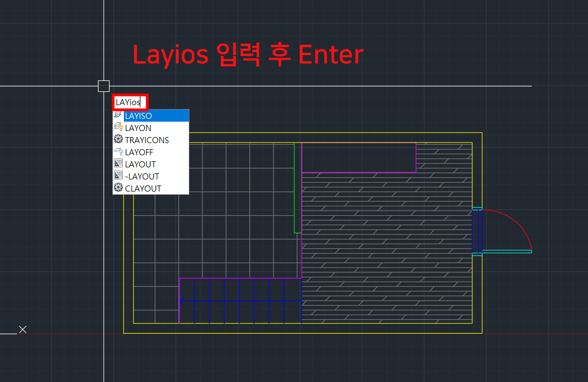Select the green vertical wall rectangle
The width and height of the screenshot is (588, 382).
[x=298, y=188]
